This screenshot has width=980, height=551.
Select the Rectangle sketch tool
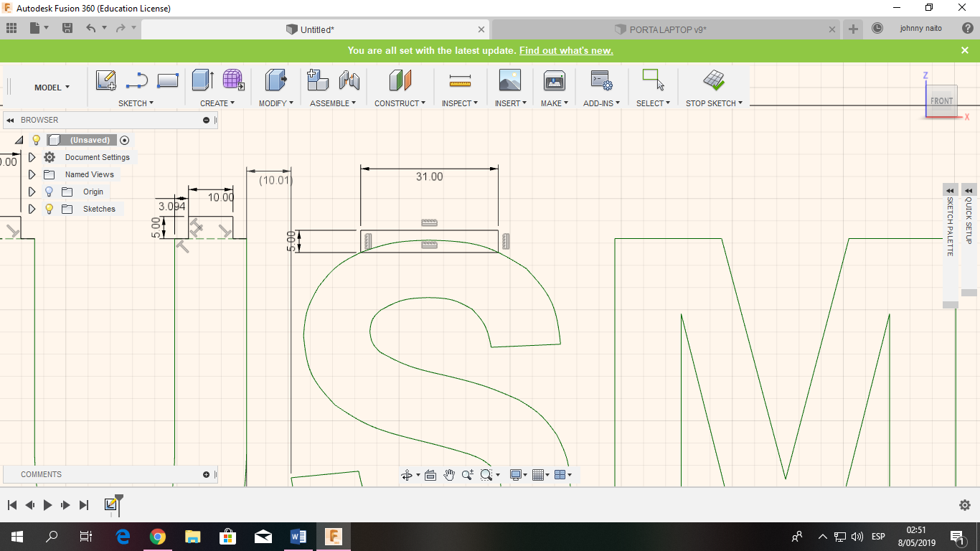coord(167,80)
